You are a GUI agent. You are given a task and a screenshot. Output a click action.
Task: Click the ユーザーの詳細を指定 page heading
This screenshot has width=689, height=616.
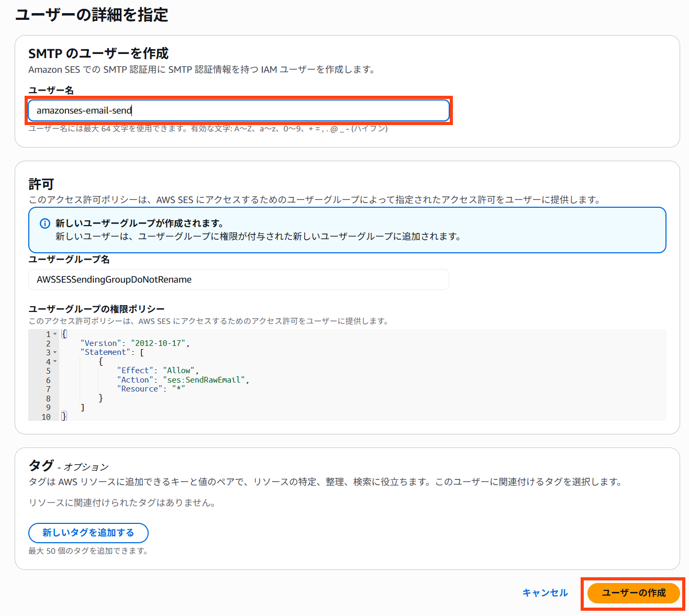coord(92,15)
